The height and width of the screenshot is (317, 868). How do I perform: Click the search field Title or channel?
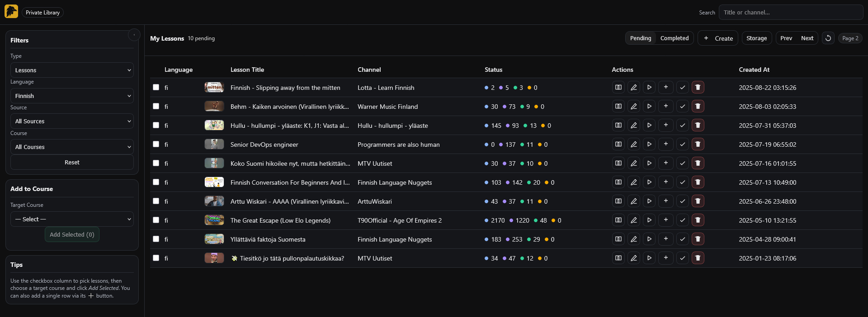point(791,12)
